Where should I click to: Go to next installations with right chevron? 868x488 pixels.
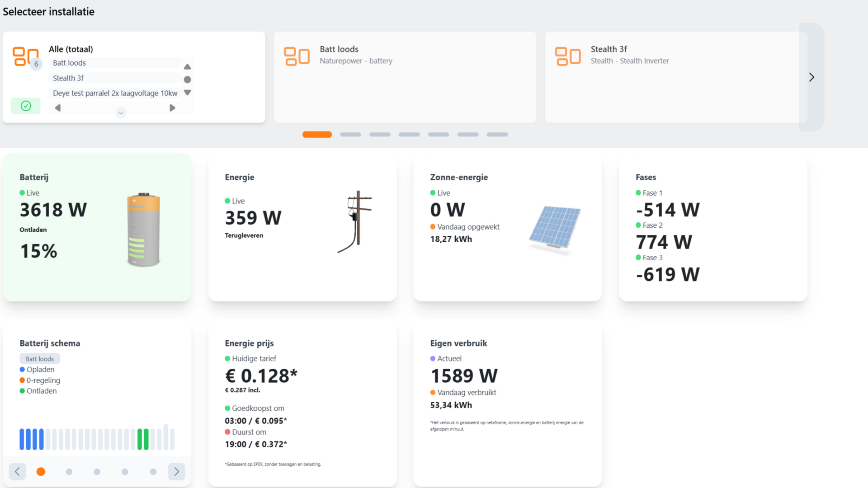[x=811, y=77]
